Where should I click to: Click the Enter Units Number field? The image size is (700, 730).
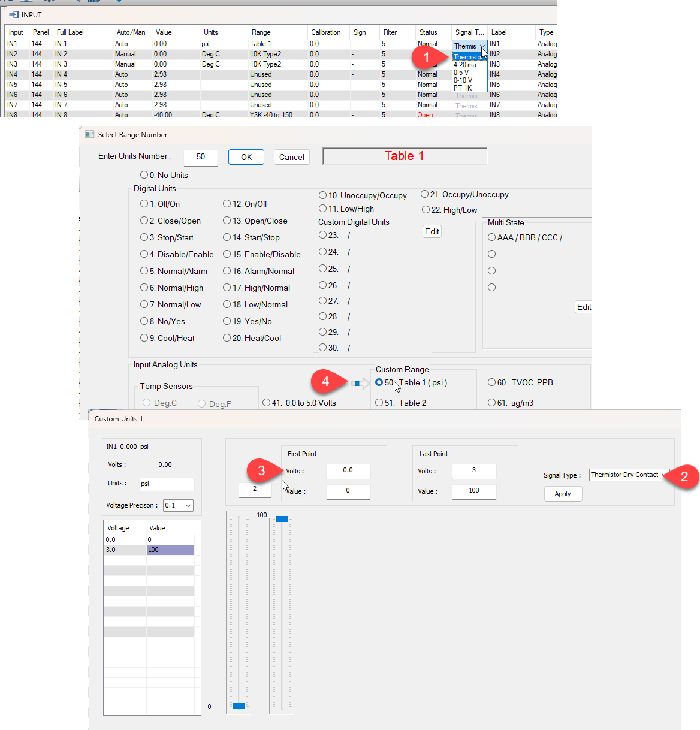coord(201,157)
